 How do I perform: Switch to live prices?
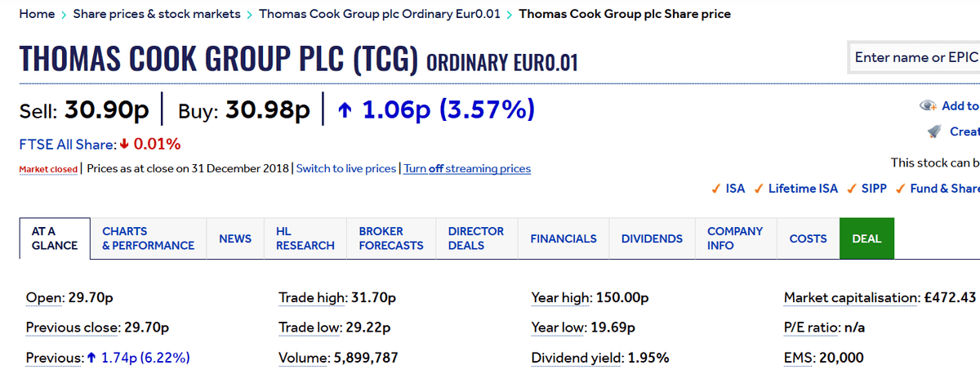tap(346, 169)
